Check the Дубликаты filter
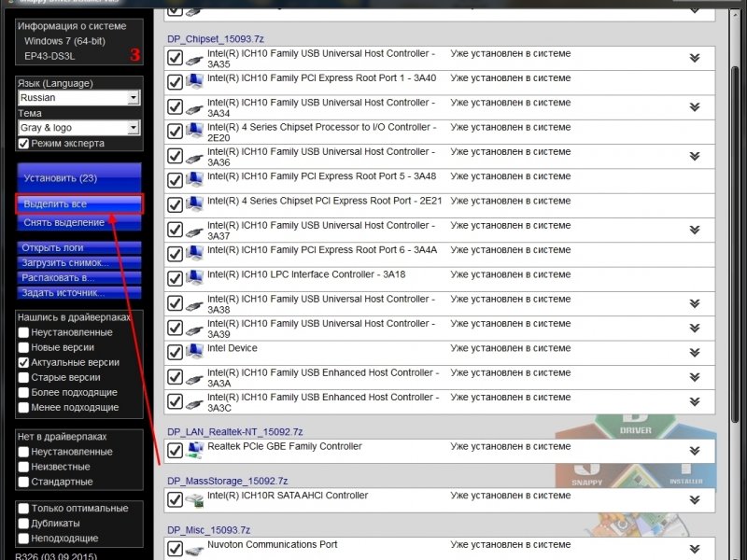Screen dimensions: 747x560 [23, 524]
